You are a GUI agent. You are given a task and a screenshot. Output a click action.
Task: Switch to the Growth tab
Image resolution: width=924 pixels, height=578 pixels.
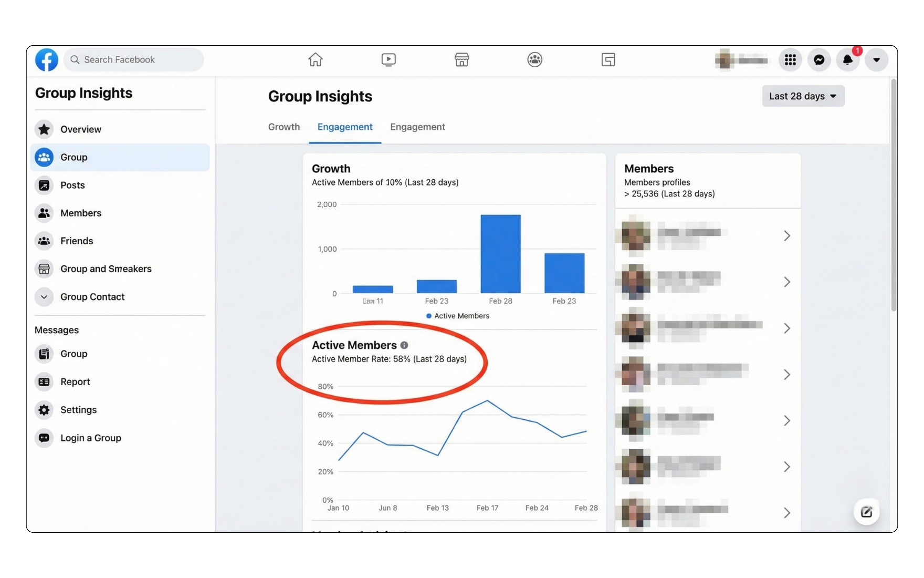point(283,127)
